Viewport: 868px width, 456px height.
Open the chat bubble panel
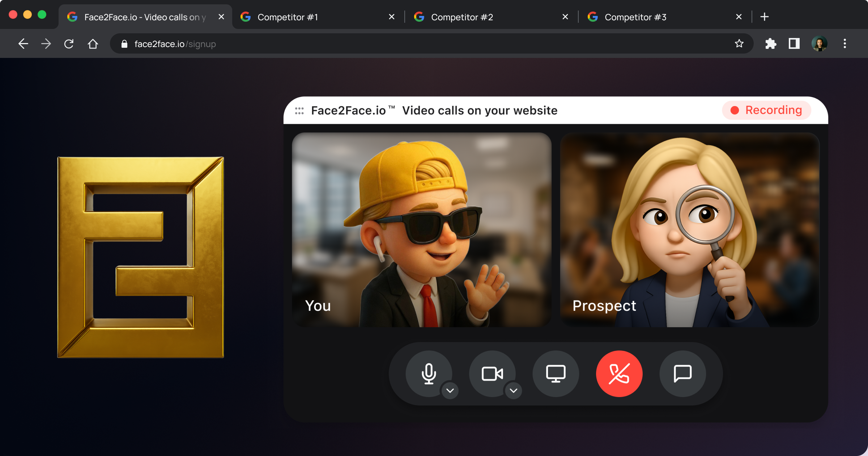pyautogui.click(x=682, y=373)
